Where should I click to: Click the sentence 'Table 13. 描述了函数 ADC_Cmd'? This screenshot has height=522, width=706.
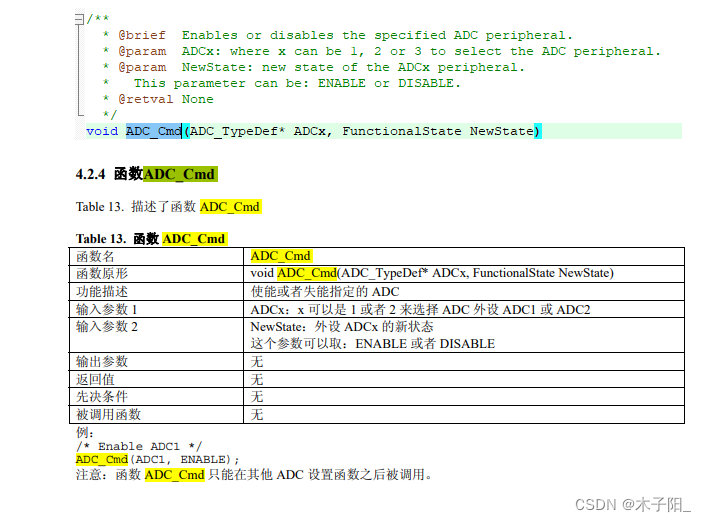click(x=168, y=207)
